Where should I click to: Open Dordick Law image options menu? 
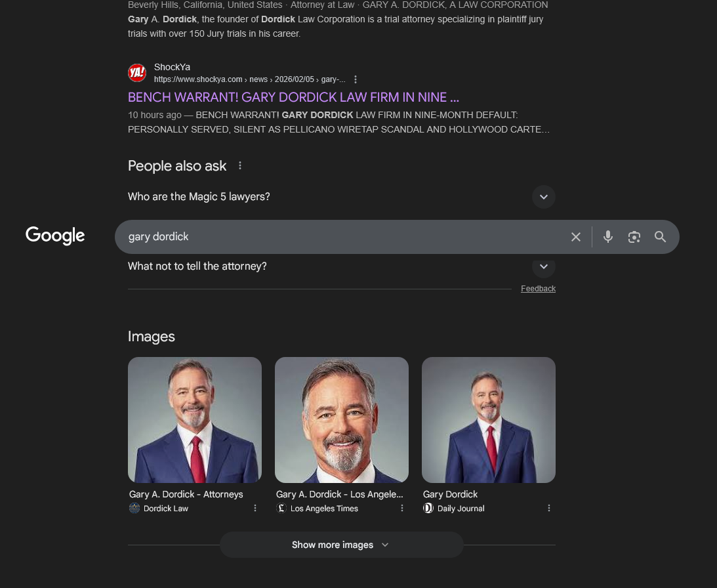coord(255,508)
